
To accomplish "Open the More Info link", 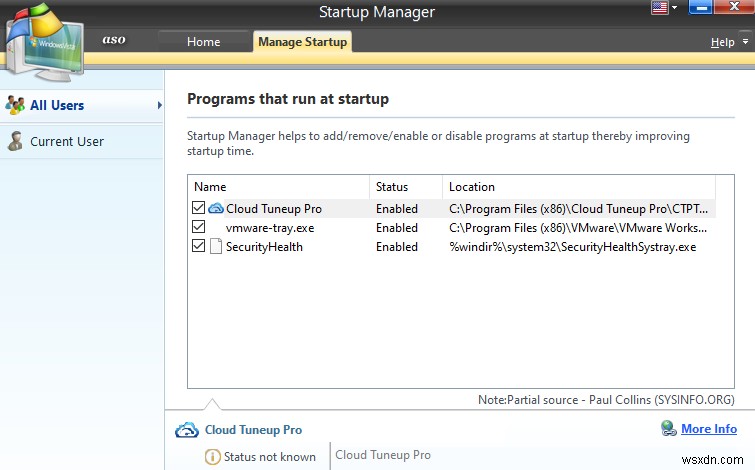I will (x=709, y=429).
